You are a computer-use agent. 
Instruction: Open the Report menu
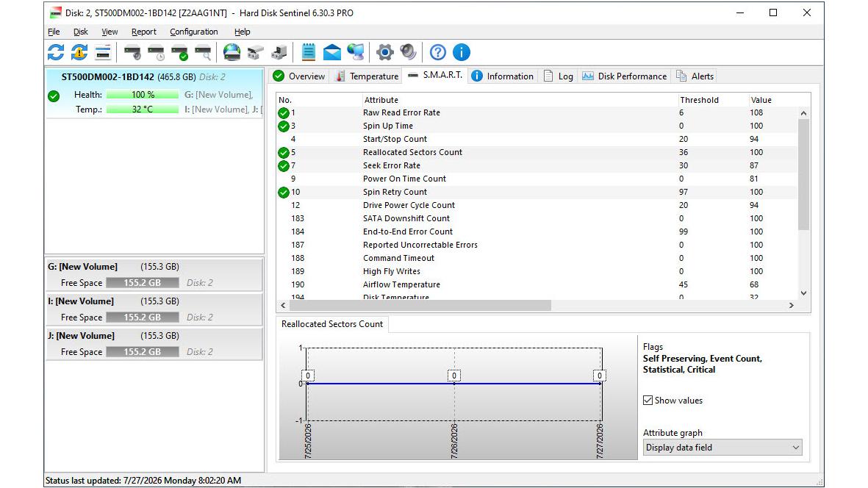tap(144, 32)
